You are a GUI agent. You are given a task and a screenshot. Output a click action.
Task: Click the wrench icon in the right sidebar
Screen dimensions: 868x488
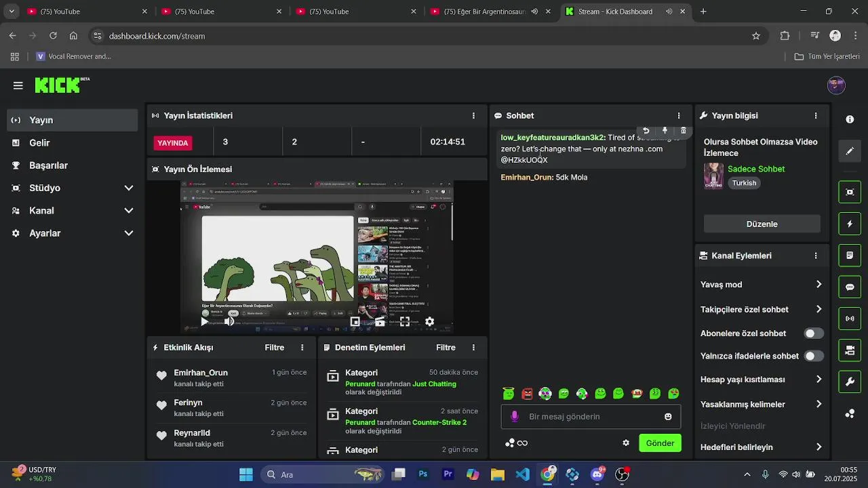850,382
